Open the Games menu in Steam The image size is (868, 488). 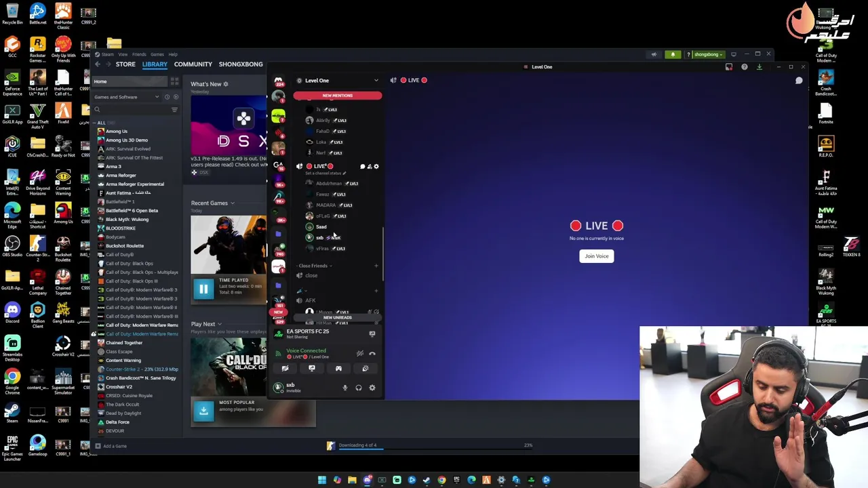point(157,54)
